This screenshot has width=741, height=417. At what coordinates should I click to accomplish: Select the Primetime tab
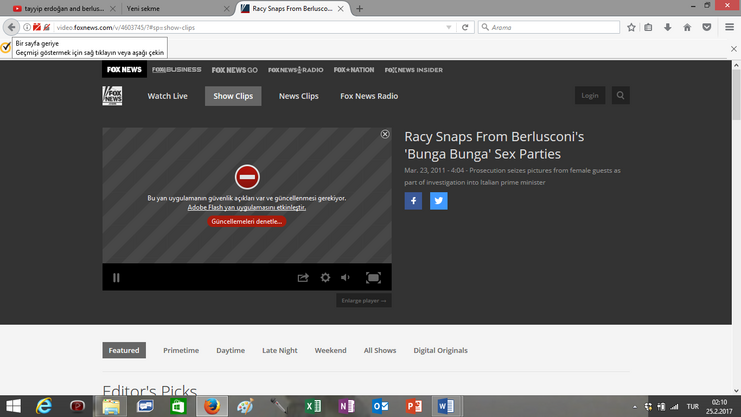(x=181, y=350)
